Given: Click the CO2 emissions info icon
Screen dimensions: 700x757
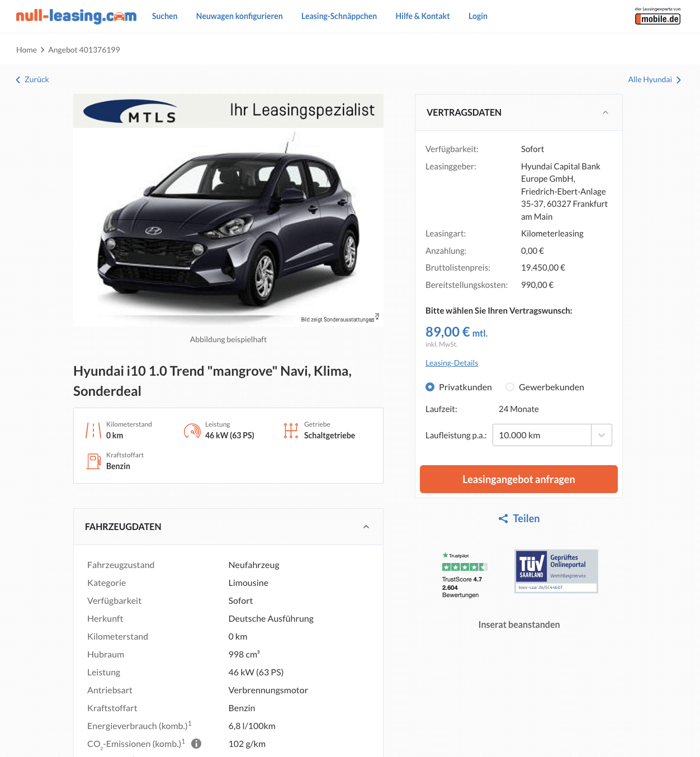Looking at the screenshot, I should coord(196,744).
